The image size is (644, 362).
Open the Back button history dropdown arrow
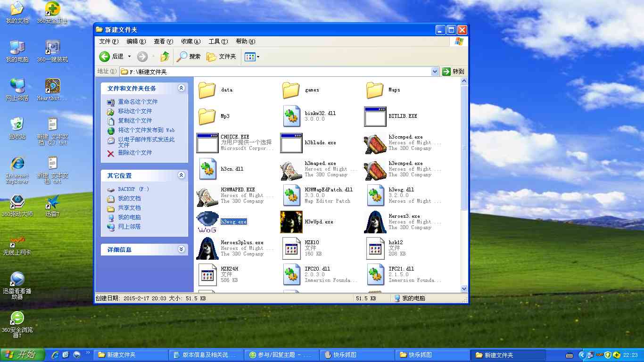pyautogui.click(x=130, y=57)
